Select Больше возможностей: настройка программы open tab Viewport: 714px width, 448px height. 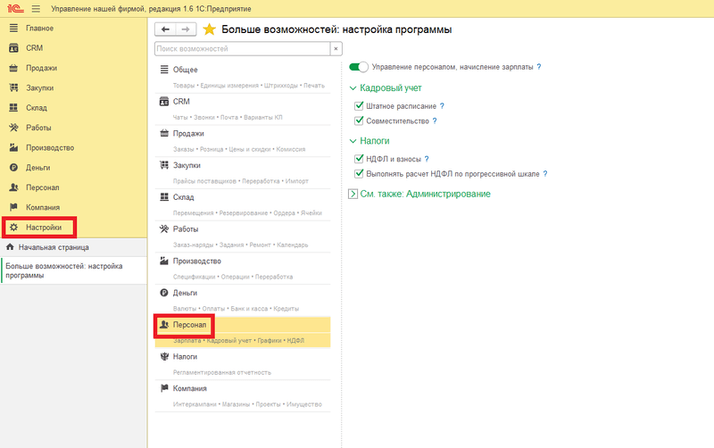73,270
